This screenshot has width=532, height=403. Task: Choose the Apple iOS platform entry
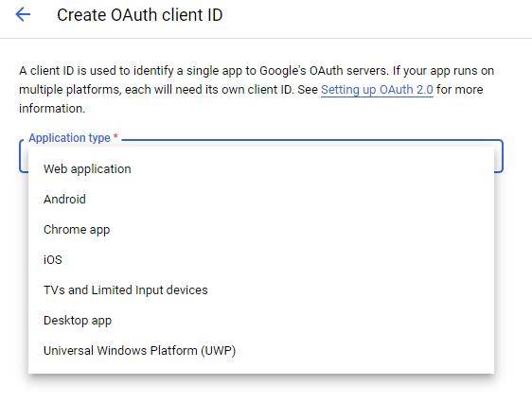point(261,259)
